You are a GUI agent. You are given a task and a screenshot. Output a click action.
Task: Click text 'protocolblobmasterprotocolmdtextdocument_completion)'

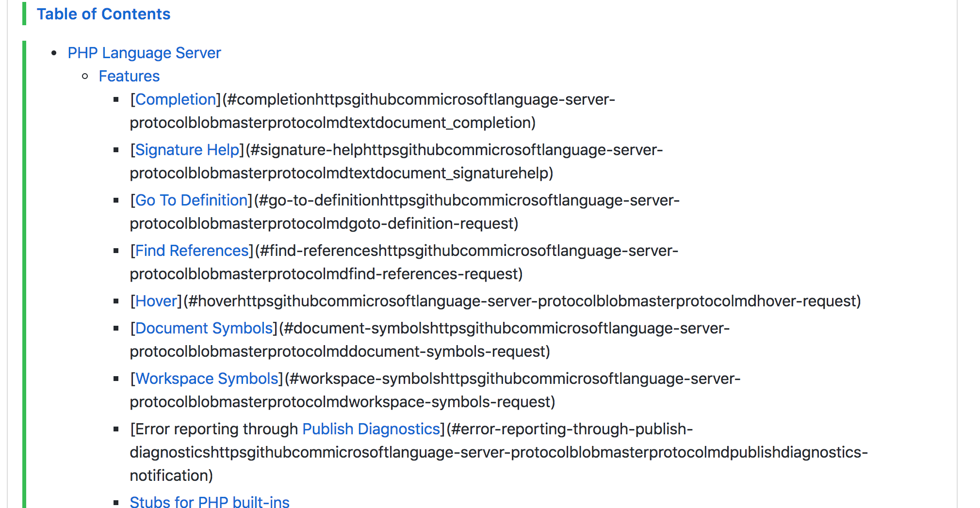click(x=333, y=123)
